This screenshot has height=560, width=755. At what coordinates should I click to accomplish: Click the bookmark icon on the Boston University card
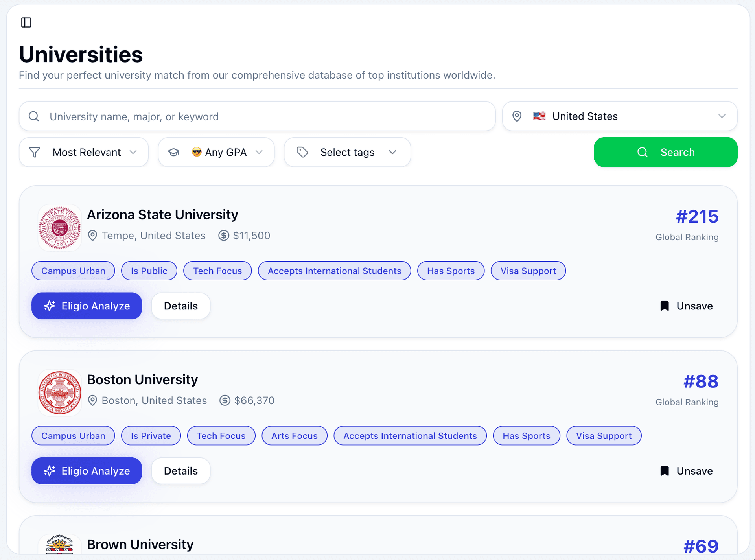click(665, 471)
